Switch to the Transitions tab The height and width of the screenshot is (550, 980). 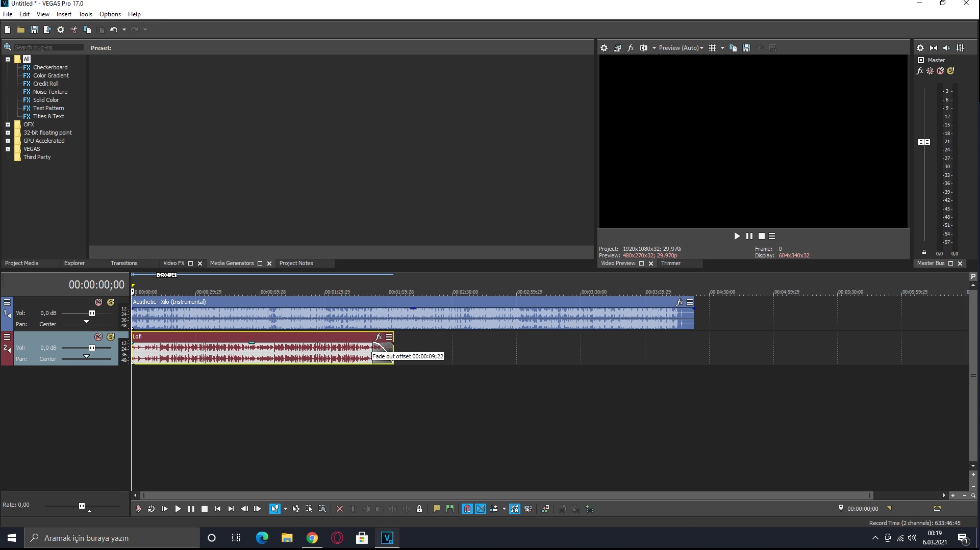click(124, 263)
